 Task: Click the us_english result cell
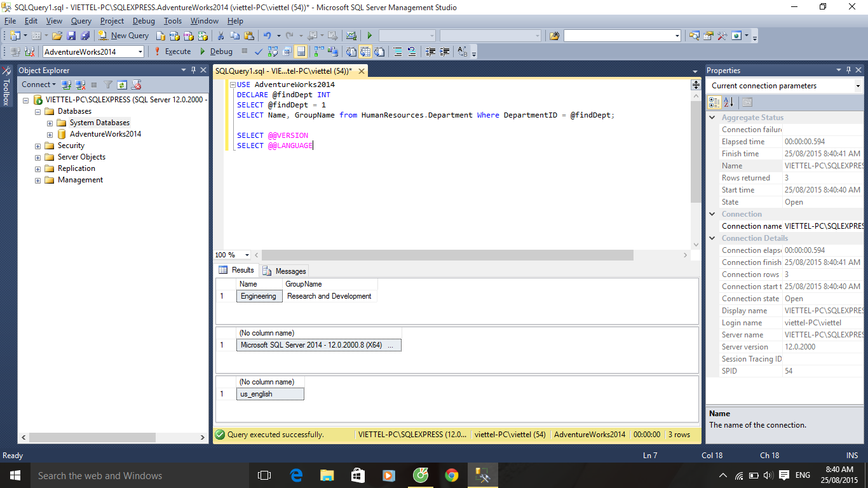pyautogui.click(x=270, y=394)
